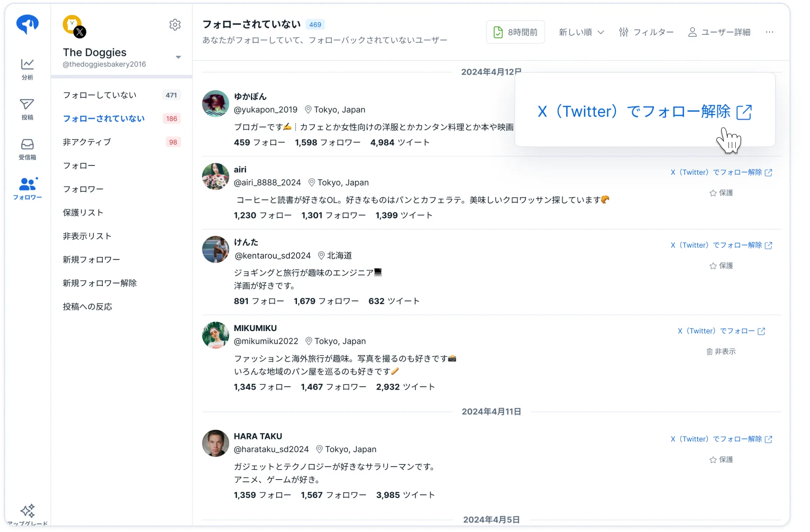The width and height of the screenshot is (810, 532).
Task: Select フォローしていない menu item
Action: click(122, 95)
